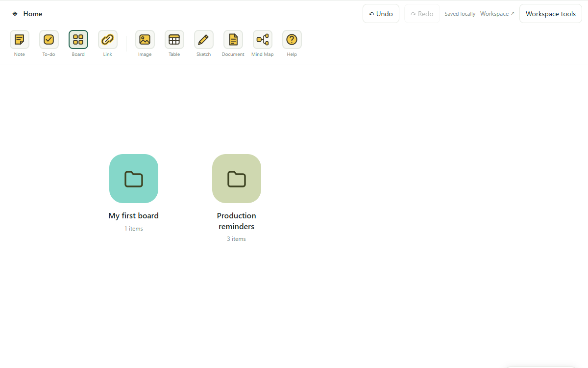Add a new Note item
588x368 pixels.
tap(20, 40)
